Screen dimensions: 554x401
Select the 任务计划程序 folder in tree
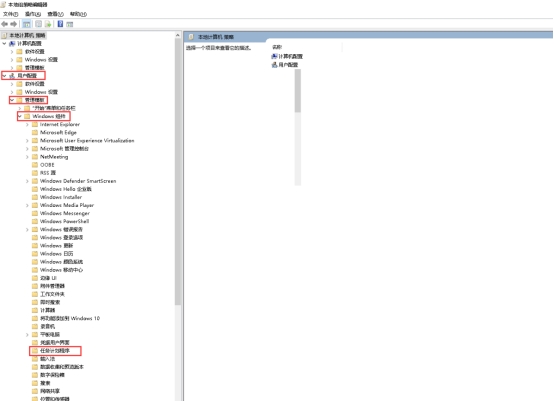tap(55, 351)
